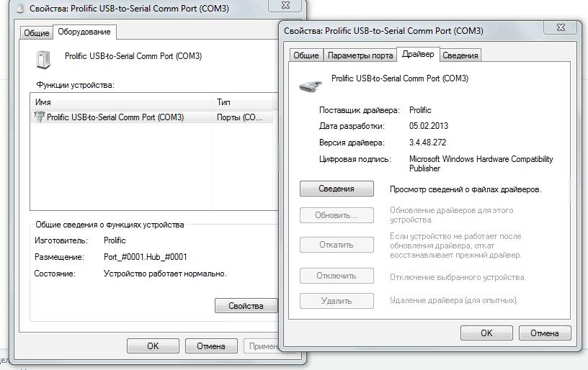588x370 pixels.
Task: Click the port icon in device list row
Action: (x=39, y=117)
